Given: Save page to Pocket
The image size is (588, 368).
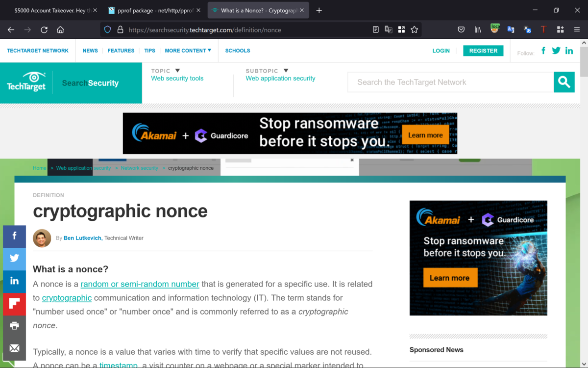Looking at the screenshot, I should point(461,29).
